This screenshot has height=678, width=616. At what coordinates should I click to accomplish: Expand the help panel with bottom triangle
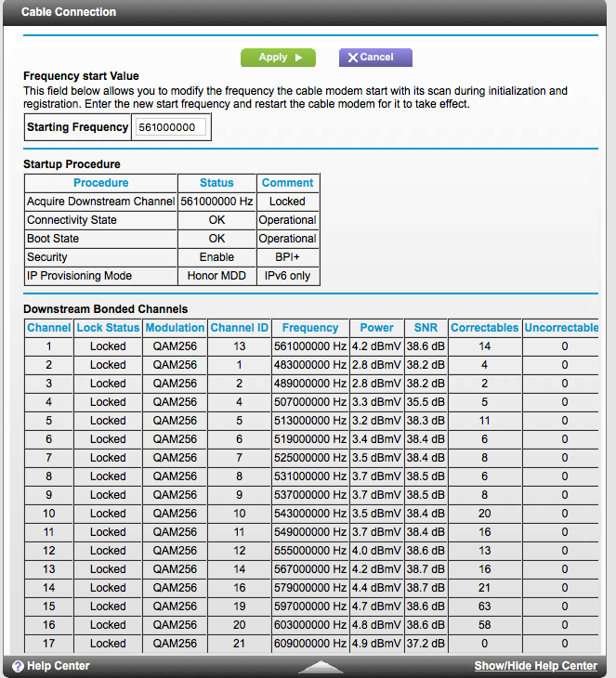click(320, 667)
